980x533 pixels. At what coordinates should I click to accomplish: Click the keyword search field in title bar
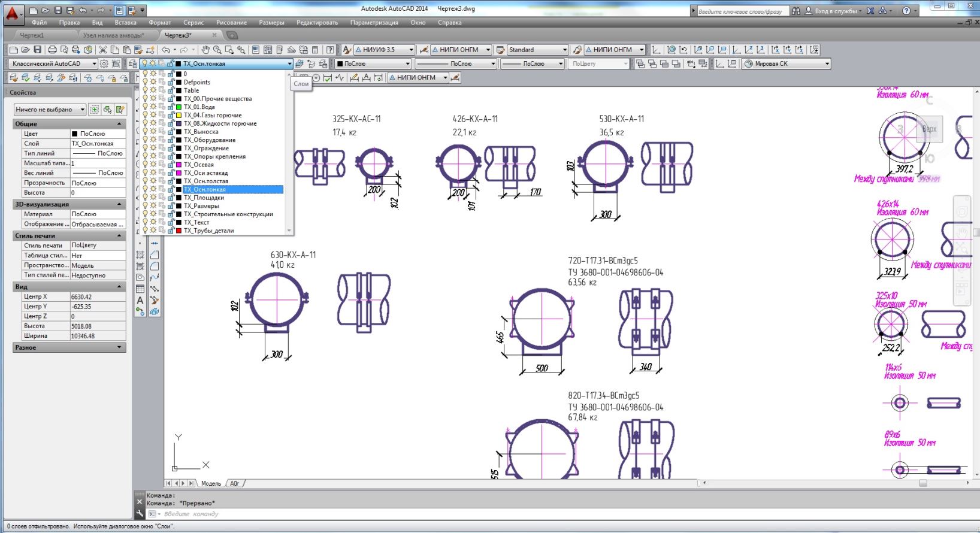(743, 11)
